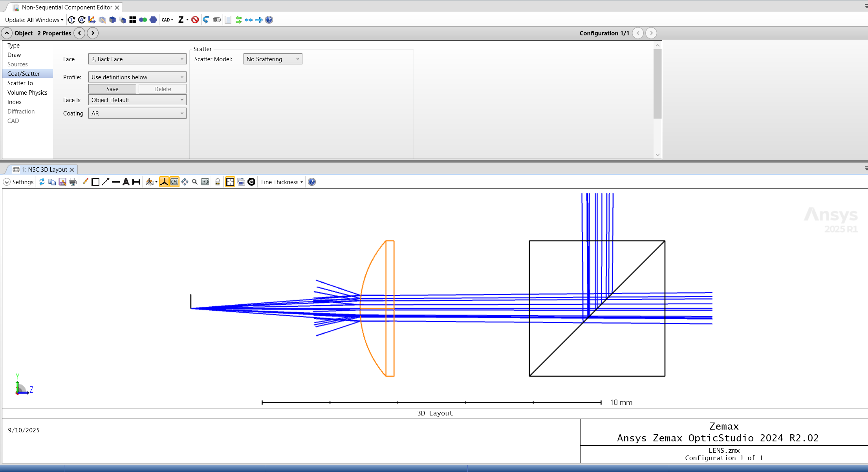Click the Delete profile button
Viewport: 868px width, 472px height.
tap(162, 89)
